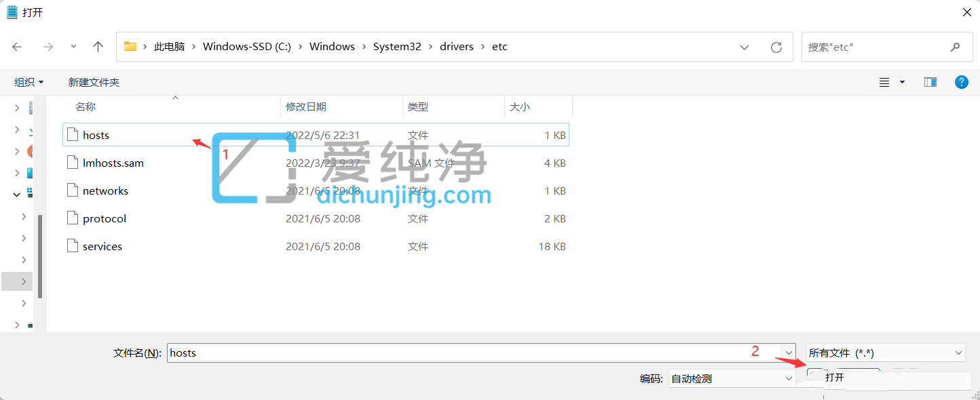Image resolution: width=980 pixels, height=400 pixels.
Task: Toggle the preview pane icon
Action: [930, 81]
